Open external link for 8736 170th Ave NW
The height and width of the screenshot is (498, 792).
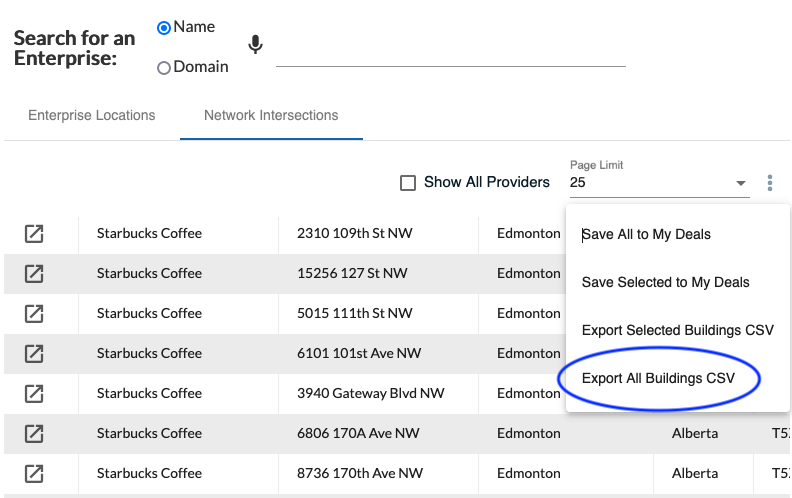click(x=34, y=473)
